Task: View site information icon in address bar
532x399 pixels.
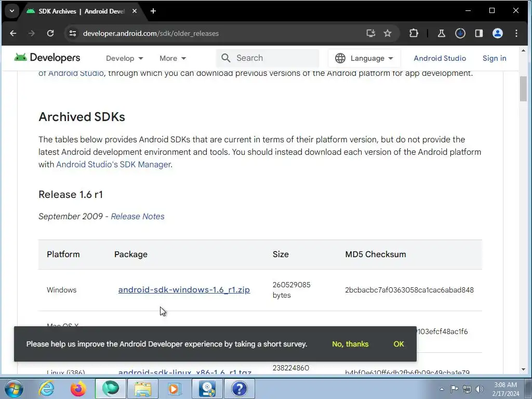Action: pyautogui.click(x=73, y=33)
